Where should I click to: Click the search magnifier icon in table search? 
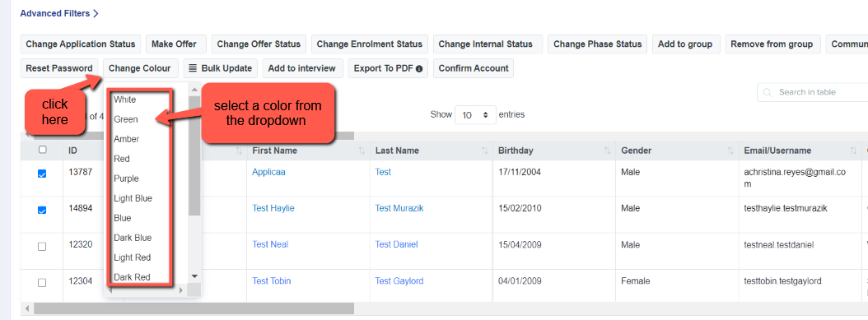tap(768, 92)
